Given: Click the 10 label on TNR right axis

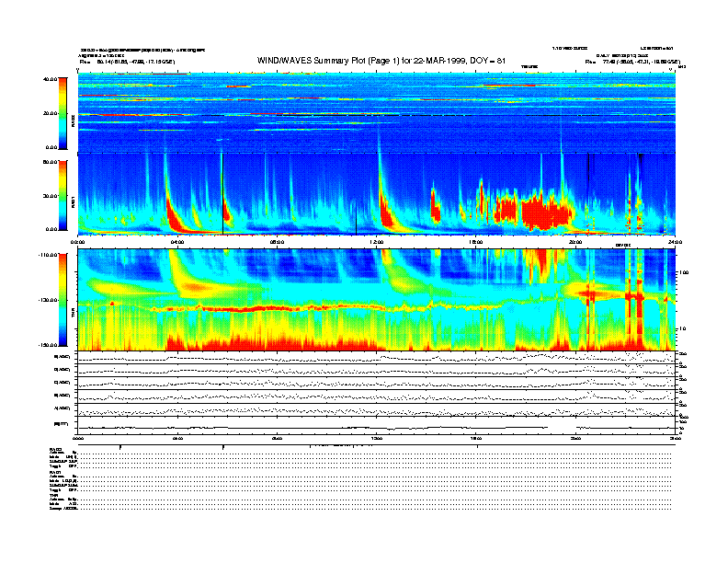Looking at the screenshot, I should click(x=682, y=329).
